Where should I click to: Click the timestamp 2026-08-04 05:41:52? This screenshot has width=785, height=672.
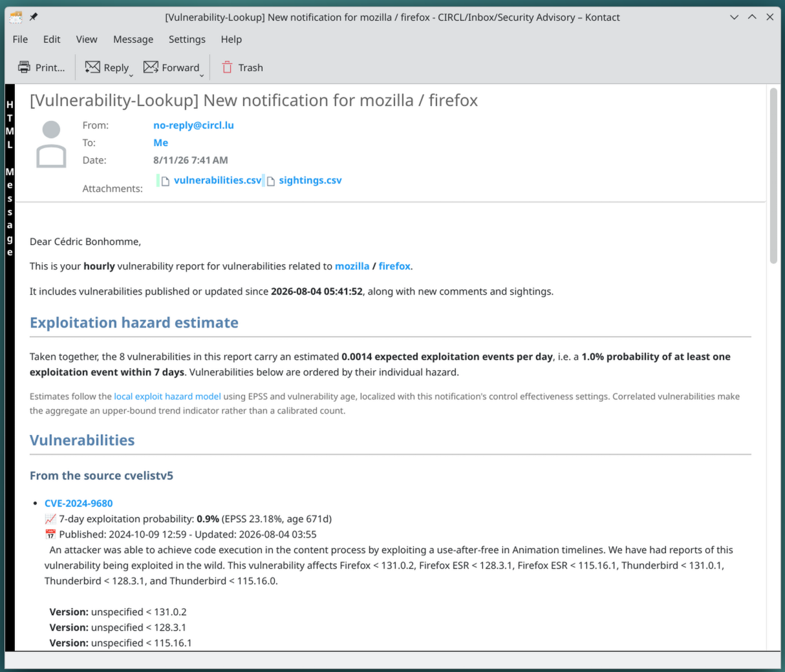click(x=317, y=291)
